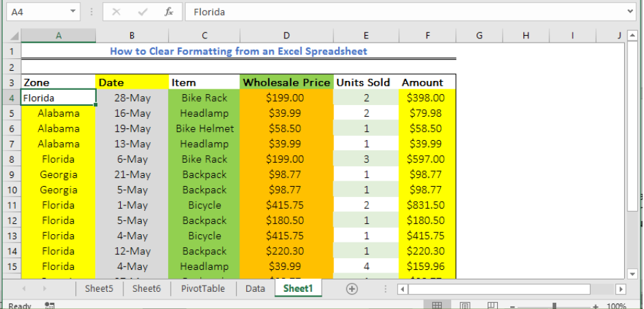This screenshot has height=309, width=644.
Task: Click the Cancel (X) icon in formula bar
Action: tap(116, 12)
